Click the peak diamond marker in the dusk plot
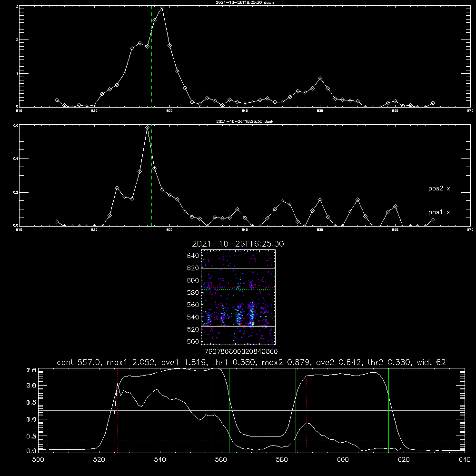This screenshot has width=476, height=476. [x=147, y=128]
